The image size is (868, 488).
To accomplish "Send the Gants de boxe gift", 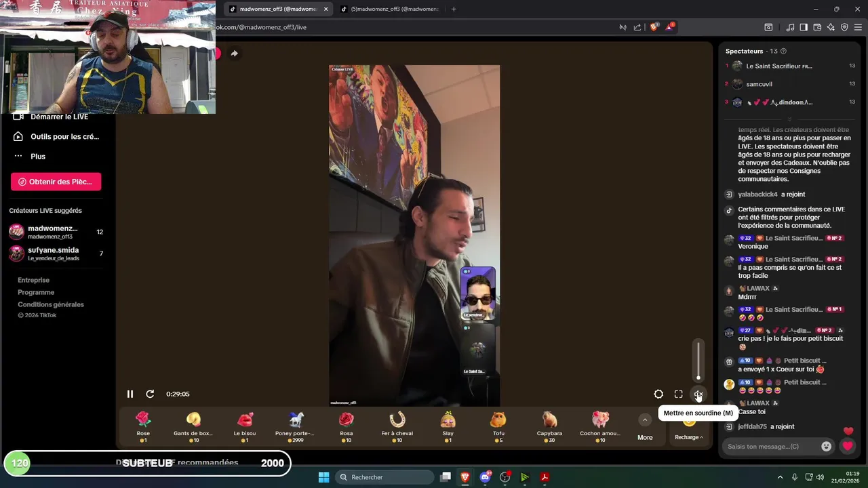I will [193, 426].
